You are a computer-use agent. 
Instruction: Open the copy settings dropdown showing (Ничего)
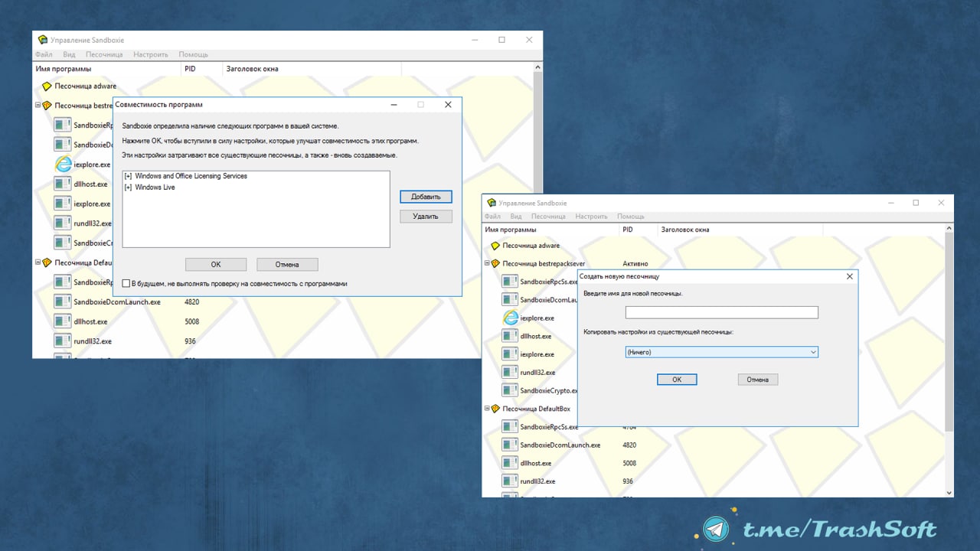coord(721,352)
